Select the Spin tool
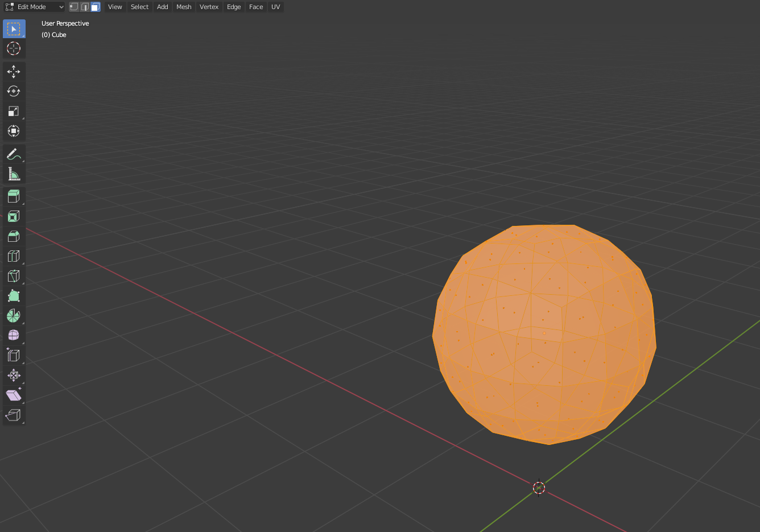760x532 pixels. click(x=14, y=316)
